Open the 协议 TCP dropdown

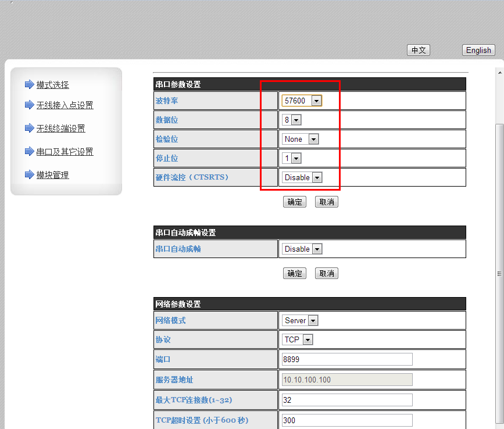[298, 339]
